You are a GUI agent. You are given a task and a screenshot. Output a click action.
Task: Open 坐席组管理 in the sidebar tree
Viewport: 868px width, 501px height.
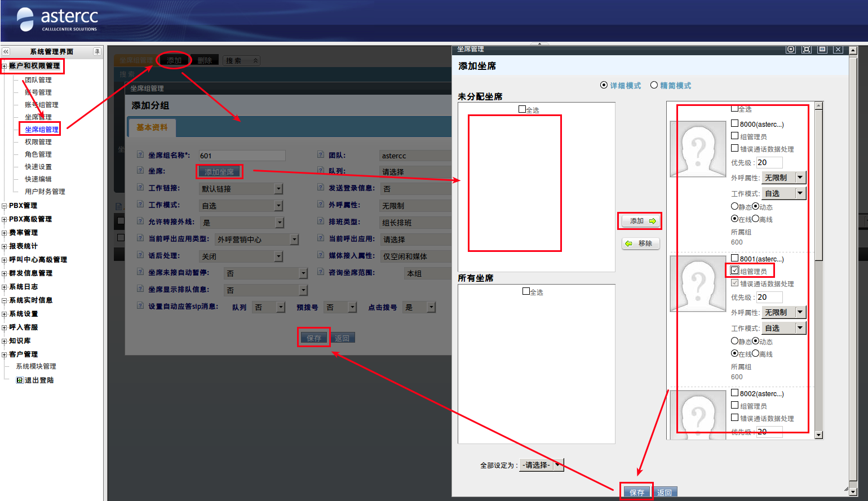[41, 130]
